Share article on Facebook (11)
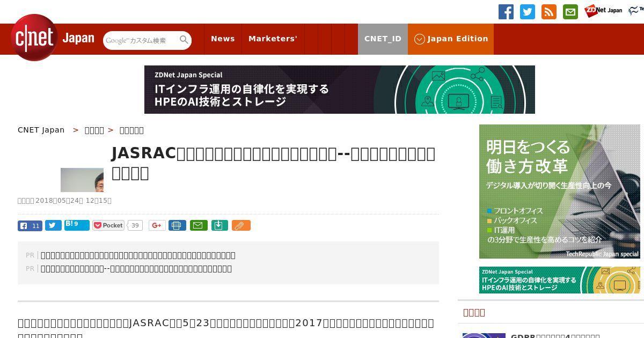Image resolution: width=644 pixels, height=338 pixels. (x=30, y=226)
